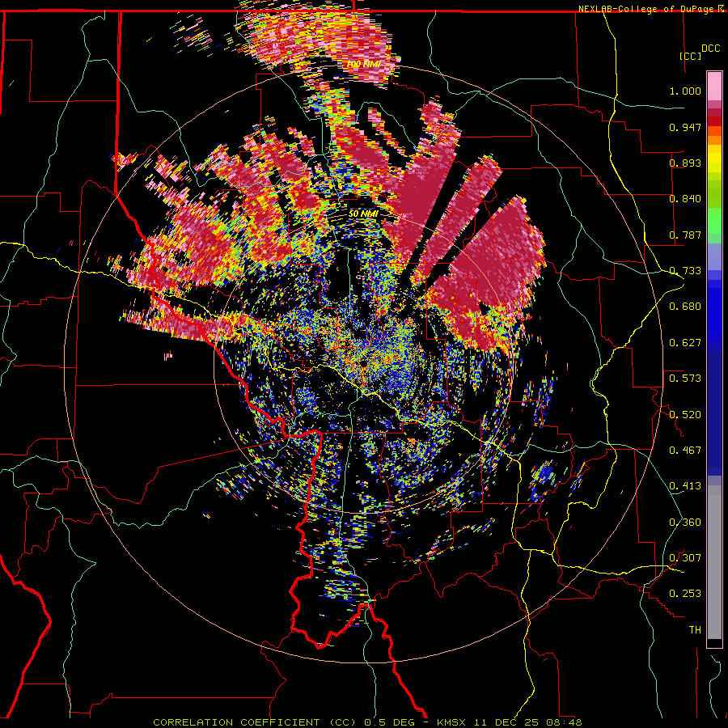Select the 0.947 scale value
Image resolution: width=728 pixels, height=728 pixels.
point(685,127)
